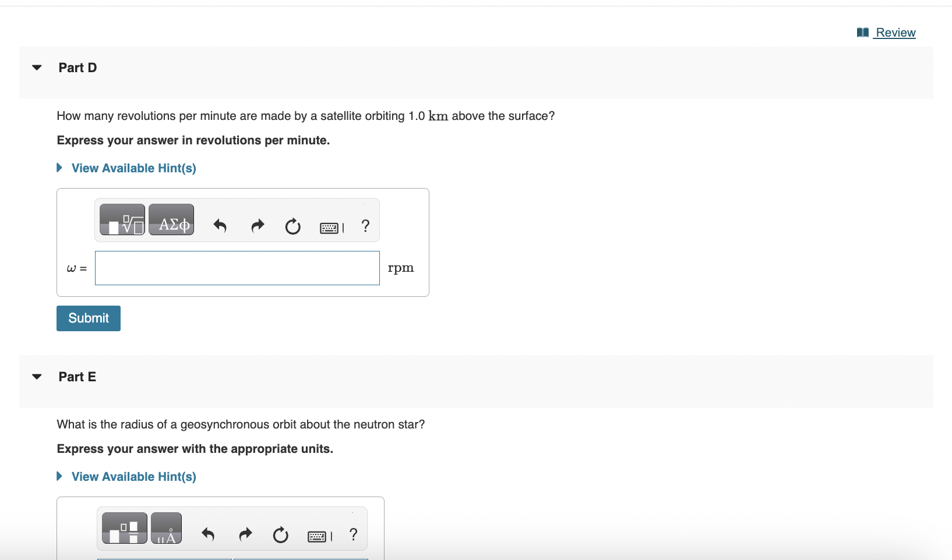
Task: Open the units symbols palette in Part E
Action: [x=166, y=528]
